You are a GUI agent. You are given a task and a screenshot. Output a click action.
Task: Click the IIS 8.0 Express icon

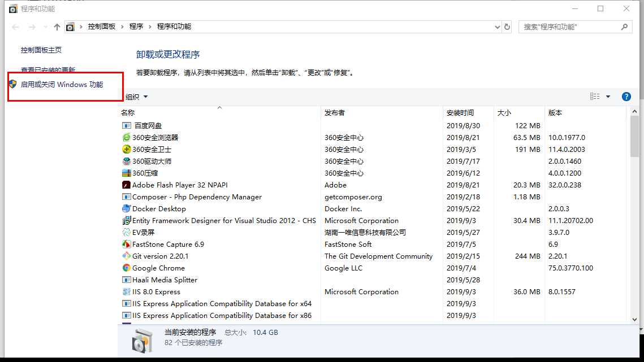[127, 292]
